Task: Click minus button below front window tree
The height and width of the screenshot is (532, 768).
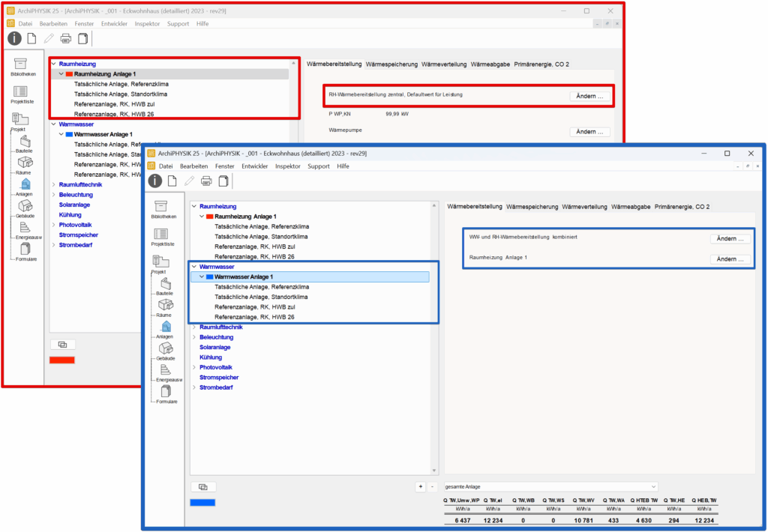Action: coord(431,487)
